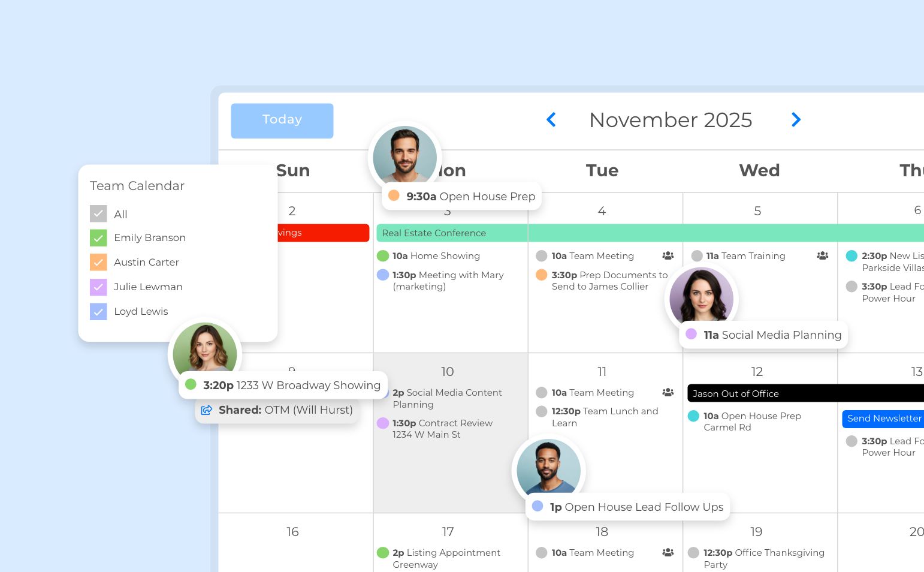Click group icon on Nov 11 Team Meeting
Screen dimensions: 924x572
click(x=668, y=392)
